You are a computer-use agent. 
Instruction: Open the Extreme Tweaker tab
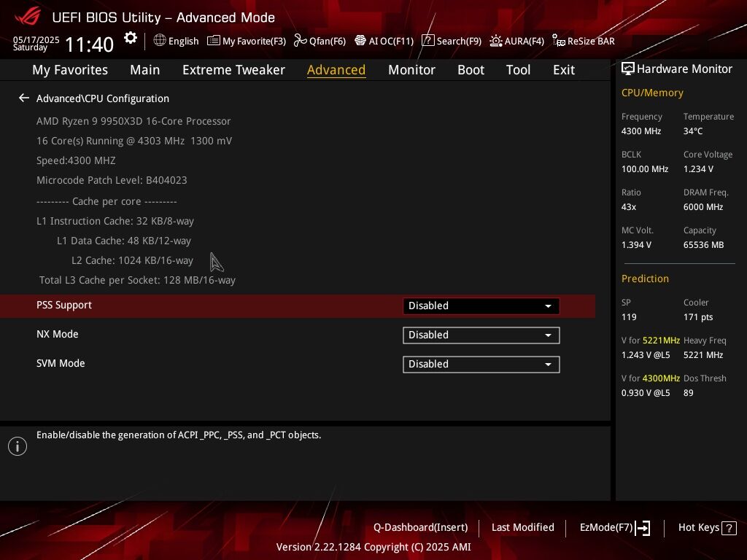(x=233, y=70)
